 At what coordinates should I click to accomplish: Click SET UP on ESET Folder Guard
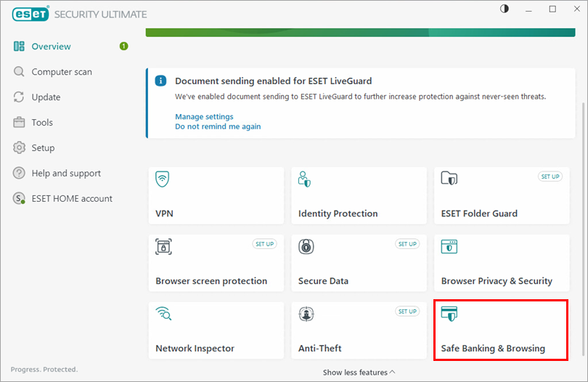click(550, 176)
